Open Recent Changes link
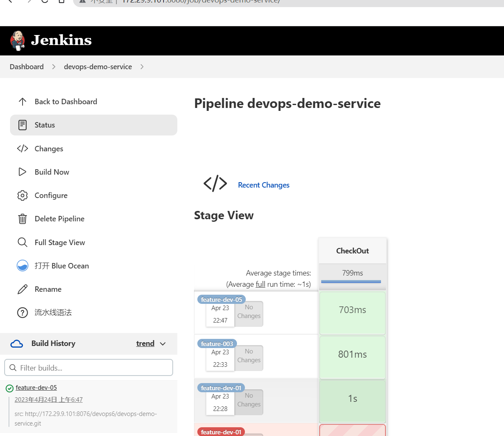 pyautogui.click(x=264, y=185)
